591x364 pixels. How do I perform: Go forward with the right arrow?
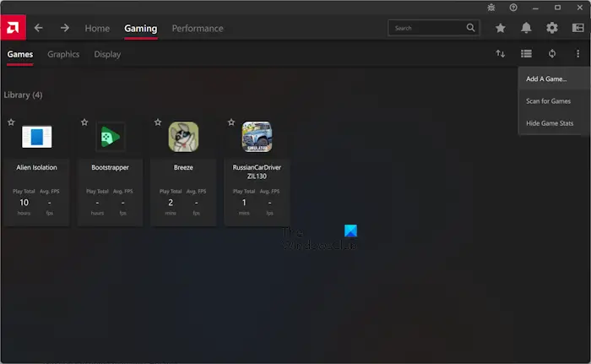(x=65, y=28)
